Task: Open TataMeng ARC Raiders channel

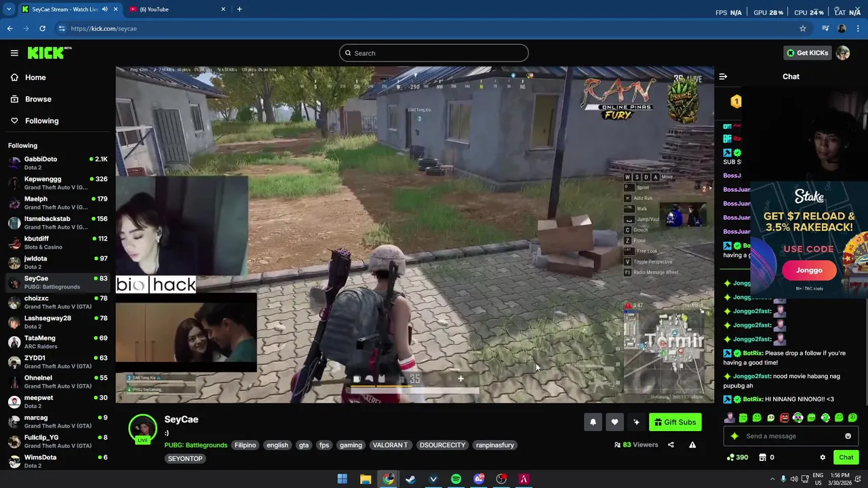Action: click(x=58, y=342)
